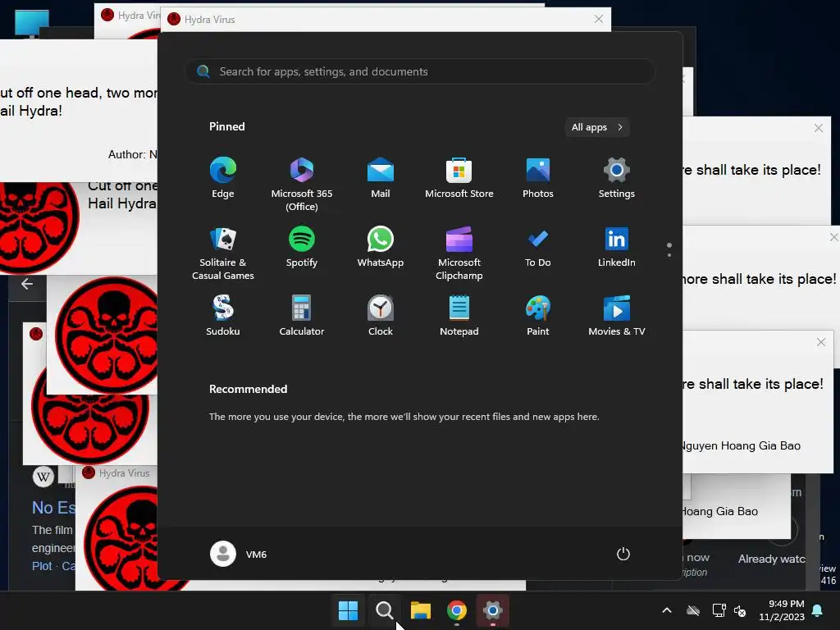Click 'Already watc' button in background page
840x630 pixels.
(x=771, y=559)
